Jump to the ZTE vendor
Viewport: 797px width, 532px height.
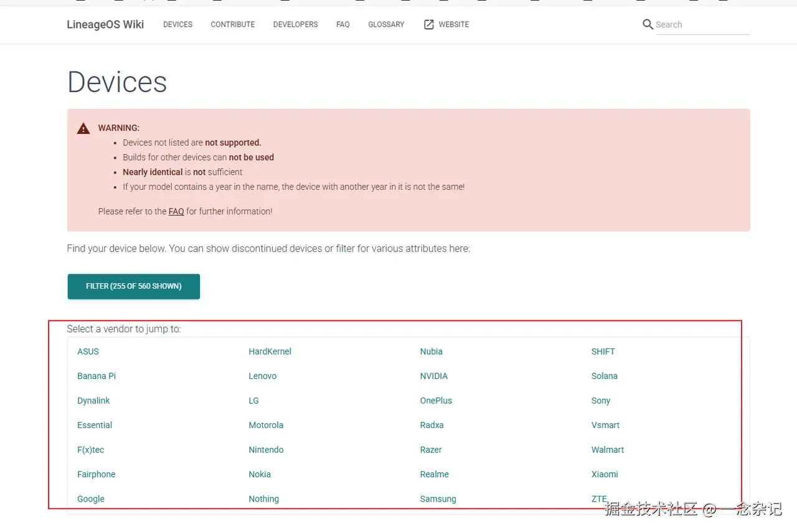click(x=599, y=499)
